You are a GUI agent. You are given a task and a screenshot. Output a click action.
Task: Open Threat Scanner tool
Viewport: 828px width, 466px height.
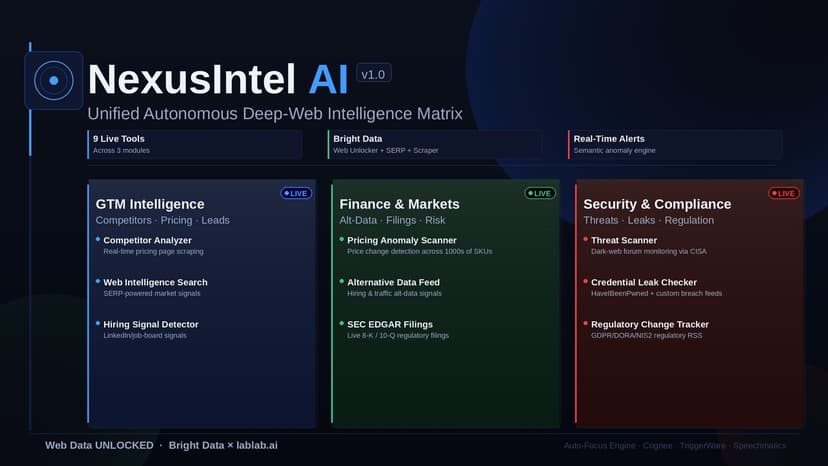pyautogui.click(x=624, y=240)
